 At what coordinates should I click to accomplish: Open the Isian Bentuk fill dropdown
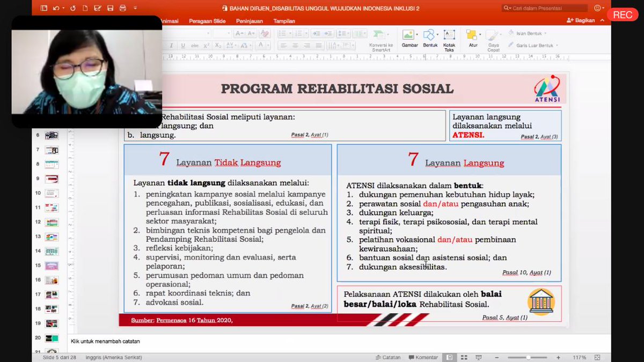click(x=546, y=33)
